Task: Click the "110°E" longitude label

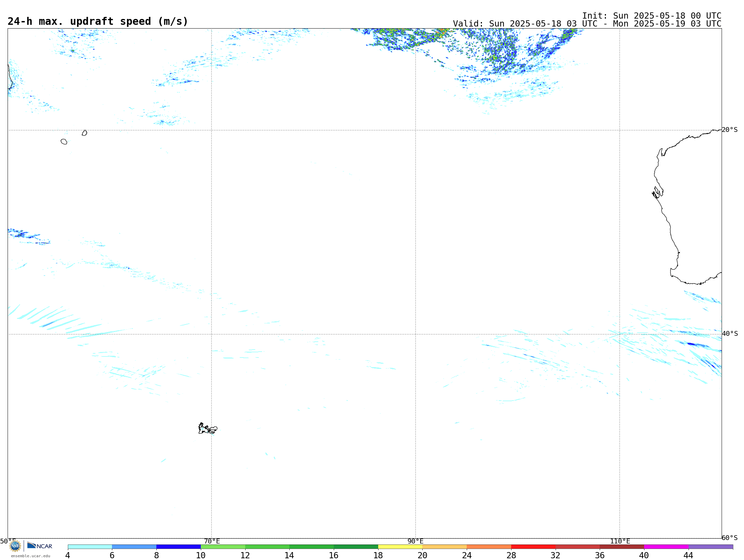Action: tap(620, 541)
